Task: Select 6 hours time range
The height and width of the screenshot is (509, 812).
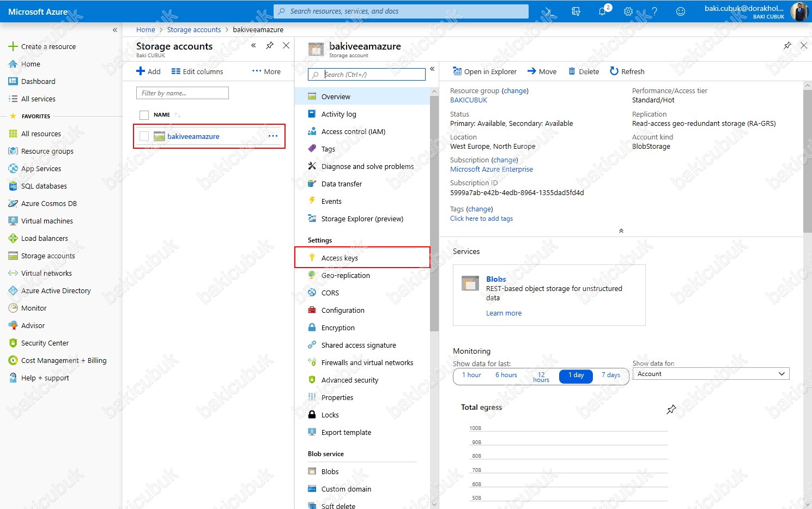Action: [x=506, y=375]
